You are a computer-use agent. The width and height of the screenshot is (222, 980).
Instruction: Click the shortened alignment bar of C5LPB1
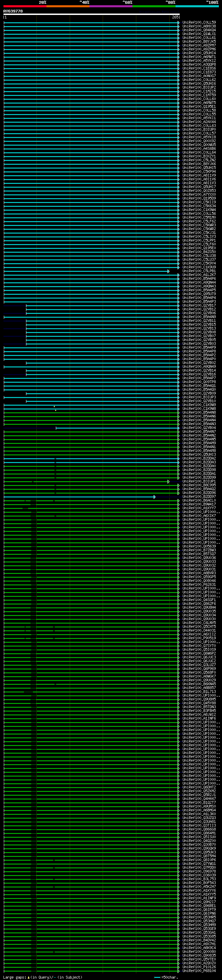coord(86,271)
